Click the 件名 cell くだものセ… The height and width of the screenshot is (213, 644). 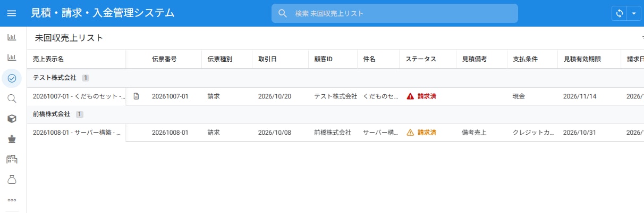coord(381,96)
